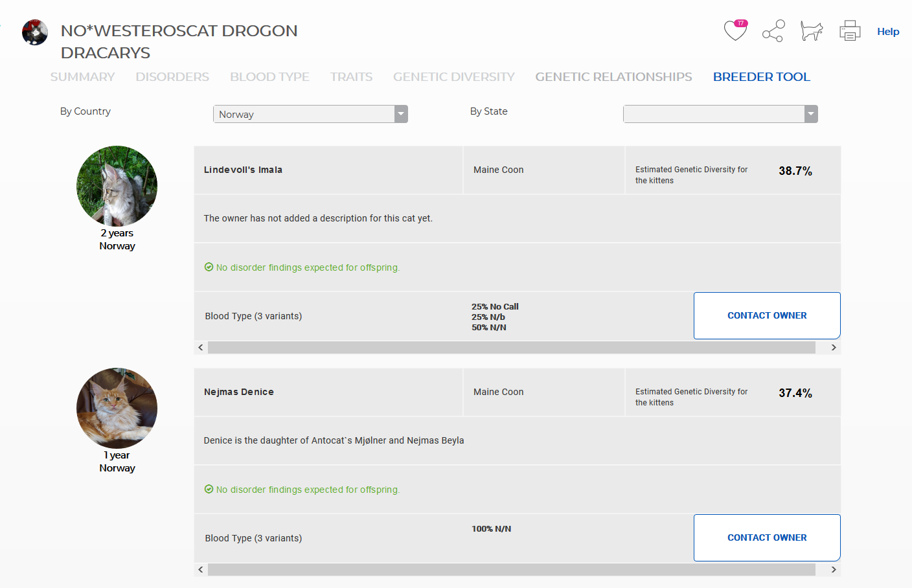Viewport: 912px width, 588px height.
Task: Open Nejmas Denice cat photo thumbnail
Action: click(117, 409)
